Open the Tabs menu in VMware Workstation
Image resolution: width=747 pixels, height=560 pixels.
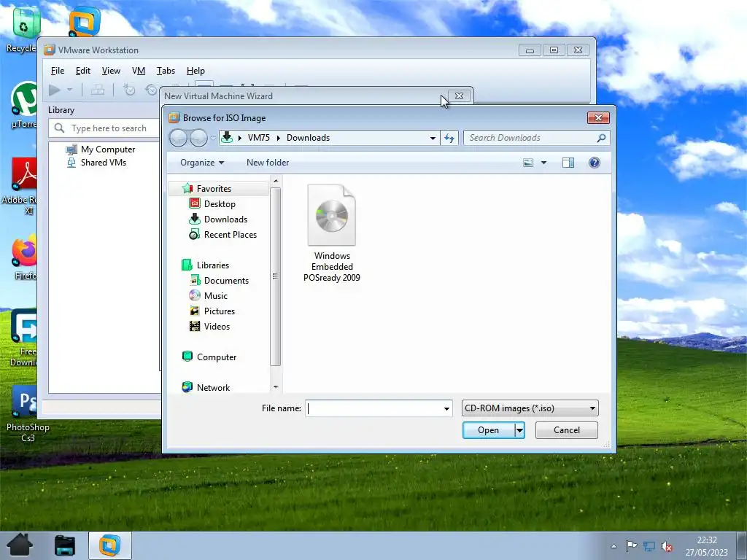click(x=166, y=71)
